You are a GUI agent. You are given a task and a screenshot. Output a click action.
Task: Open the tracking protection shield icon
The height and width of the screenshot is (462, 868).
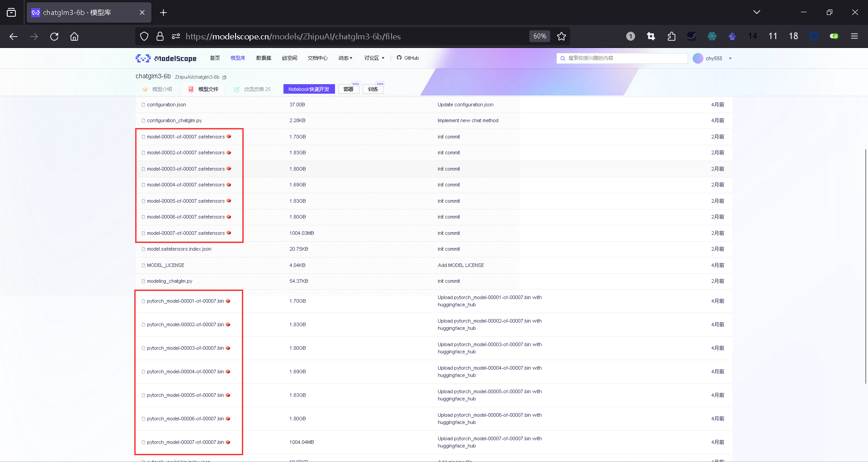pos(144,37)
